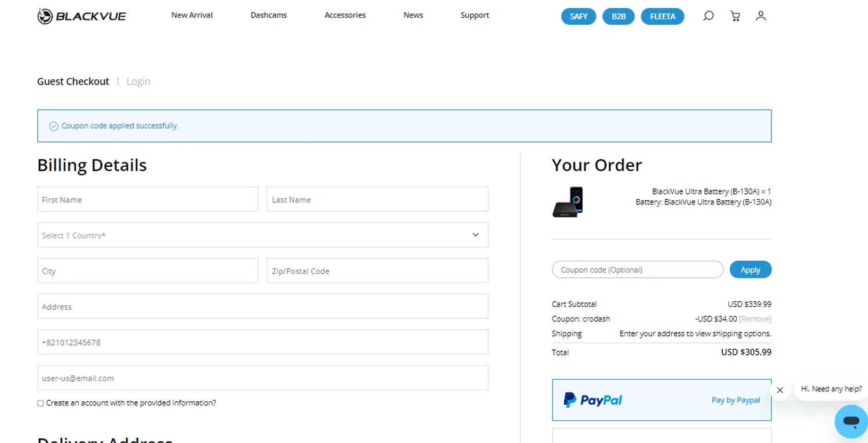
Task: Open the New Arrival menu
Action: [192, 15]
